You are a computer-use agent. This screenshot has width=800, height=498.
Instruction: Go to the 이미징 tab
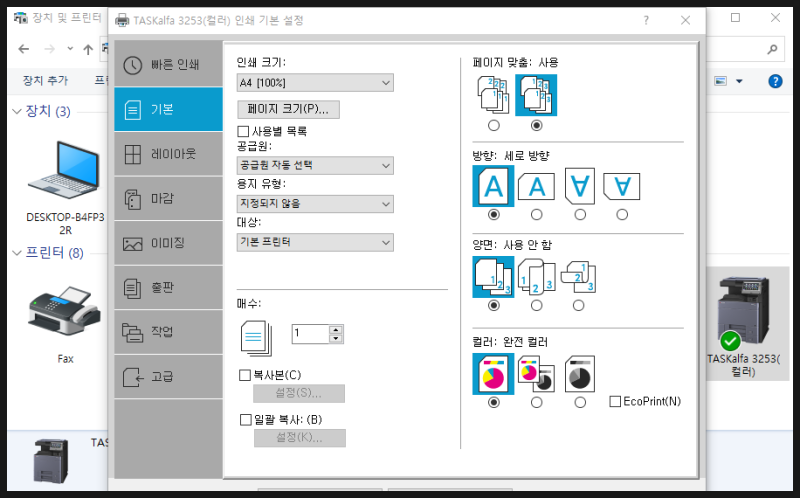[x=168, y=243]
